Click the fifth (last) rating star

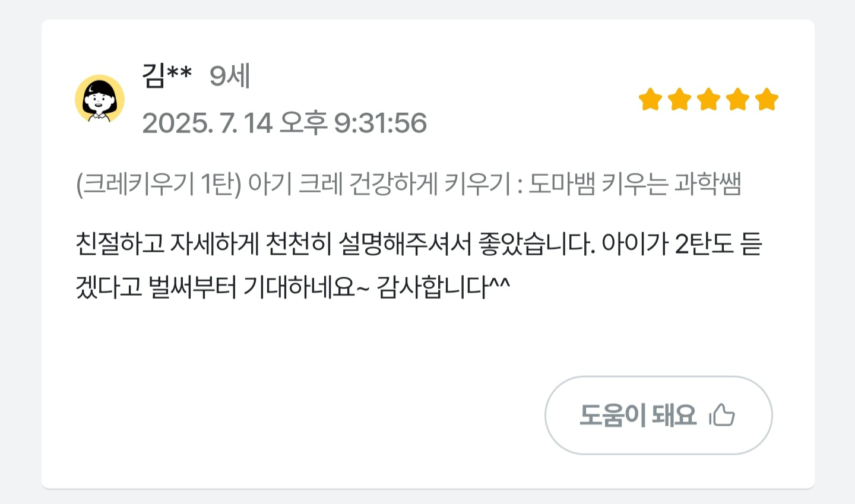[767, 100]
